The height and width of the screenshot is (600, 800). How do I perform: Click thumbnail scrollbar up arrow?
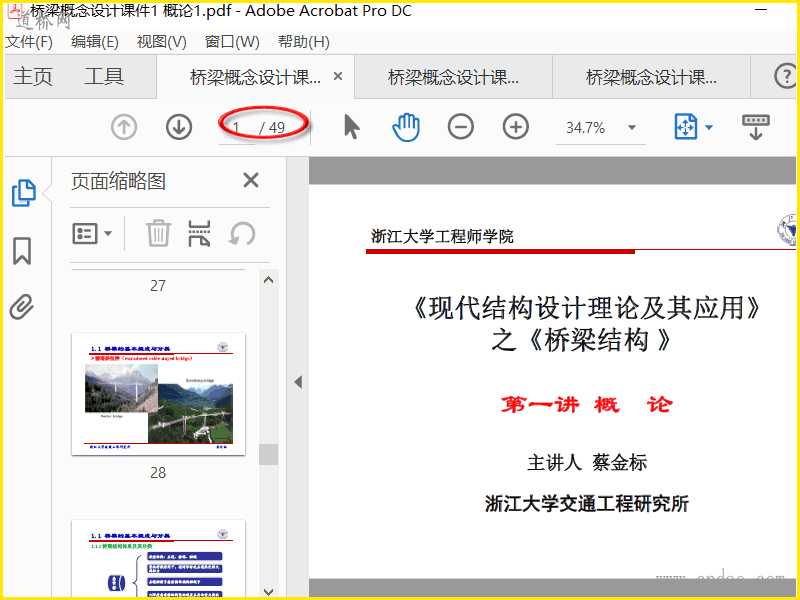(x=268, y=280)
